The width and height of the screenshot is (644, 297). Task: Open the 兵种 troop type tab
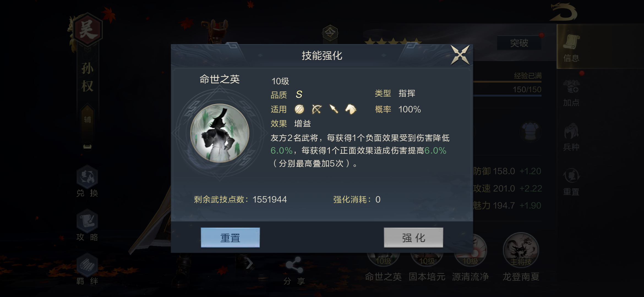click(571, 137)
